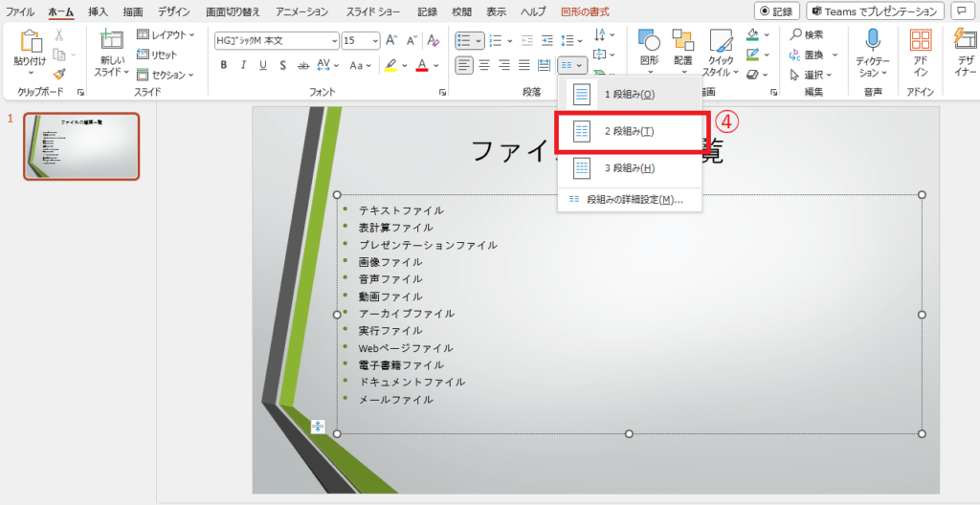The width and height of the screenshot is (980, 505).
Task: Click the red font color button
Action: pos(422,65)
